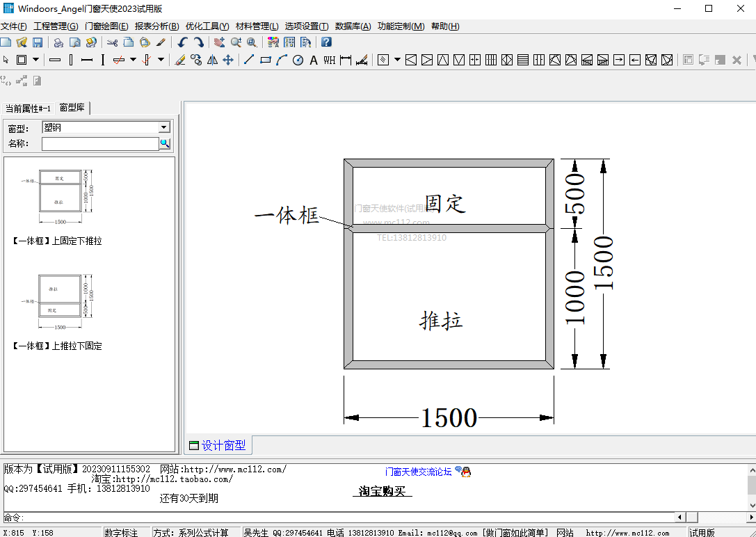The width and height of the screenshot is (756, 537).
Task: Open Print Preview icon
Action: tap(74, 42)
